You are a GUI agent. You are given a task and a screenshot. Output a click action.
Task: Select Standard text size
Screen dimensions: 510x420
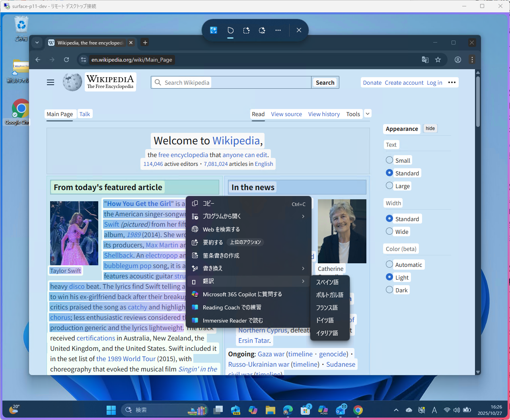(x=389, y=173)
